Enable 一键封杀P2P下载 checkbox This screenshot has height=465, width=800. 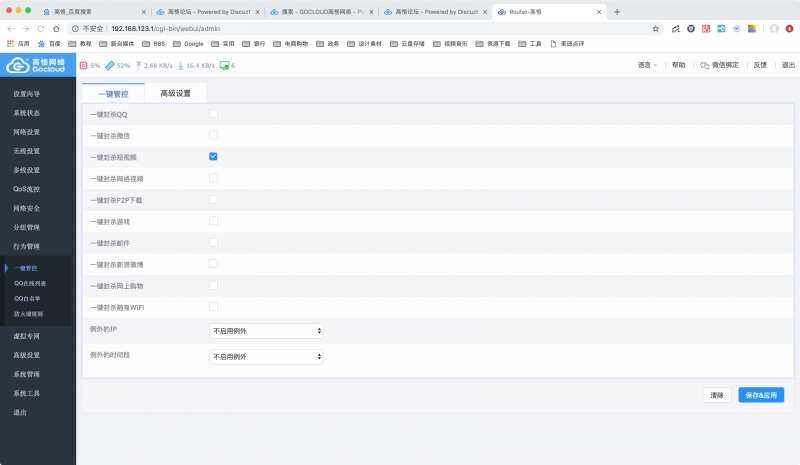(x=213, y=200)
